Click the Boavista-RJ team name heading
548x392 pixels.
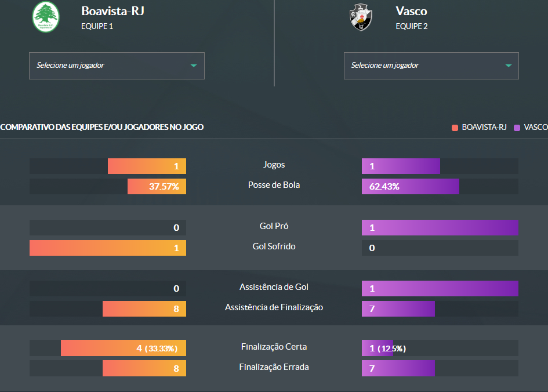tap(112, 11)
